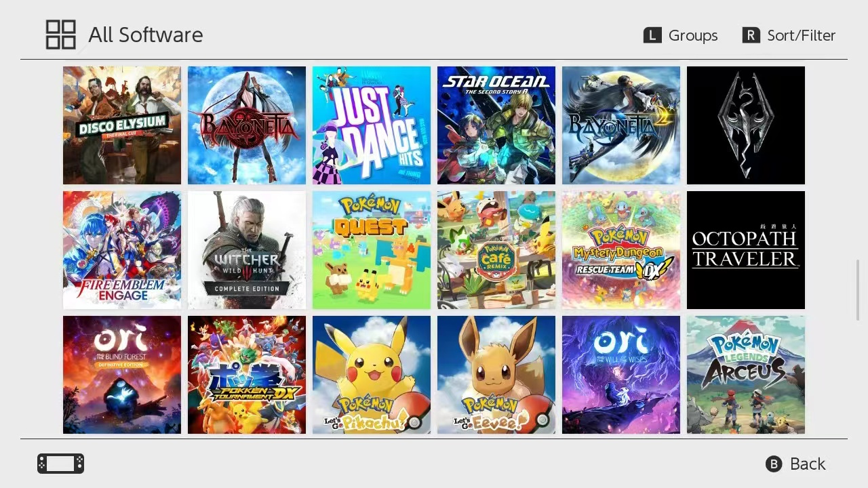Go Back using the B button

click(795, 464)
